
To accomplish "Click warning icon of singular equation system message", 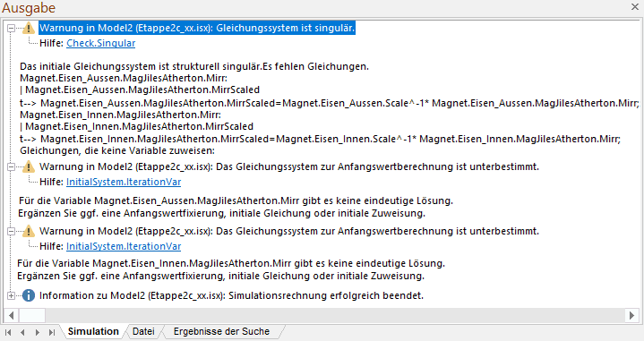I will [x=29, y=29].
